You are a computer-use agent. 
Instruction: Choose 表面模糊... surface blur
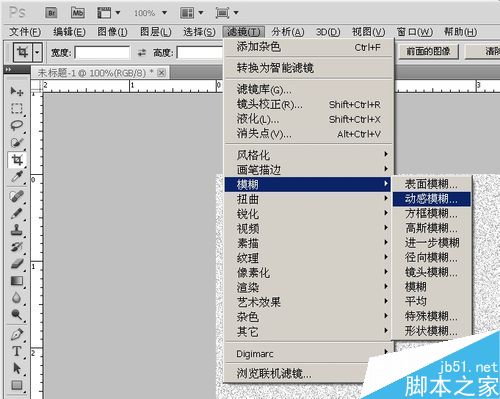432,184
